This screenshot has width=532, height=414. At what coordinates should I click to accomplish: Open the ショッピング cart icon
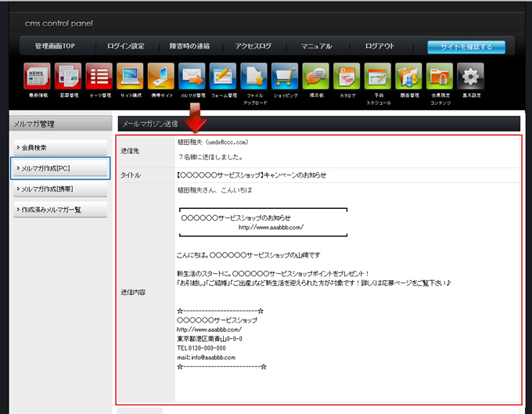285,77
